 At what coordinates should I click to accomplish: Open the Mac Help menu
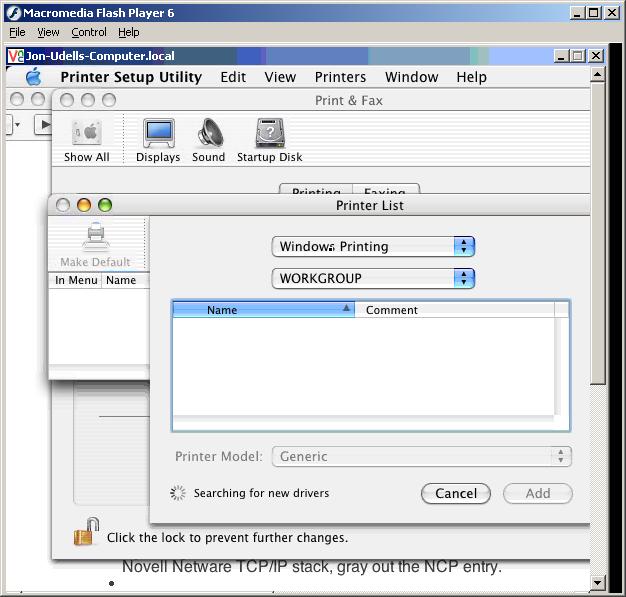pyautogui.click(x=471, y=77)
